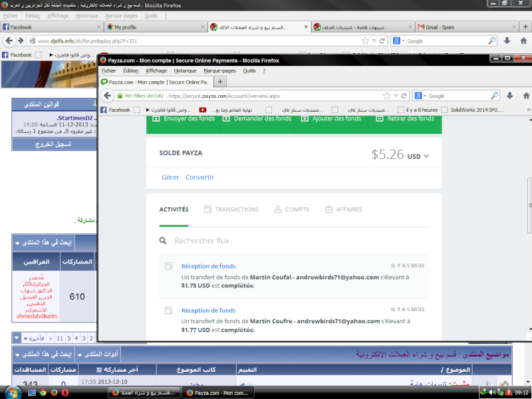
Task: Show more bookmarks chevron in the Payza window
Action: pos(529,110)
